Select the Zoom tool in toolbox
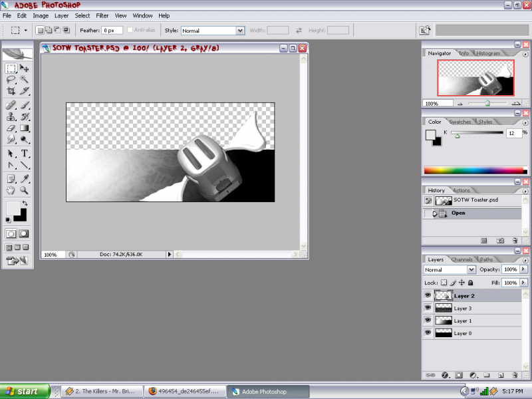Image resolution: width=532 pixels, height=399 pixels. (x=25, y=190)
